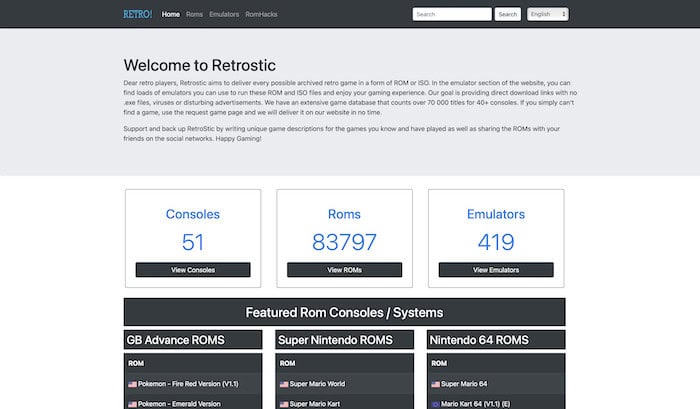Click the emulators count 419

click(496, 242)
